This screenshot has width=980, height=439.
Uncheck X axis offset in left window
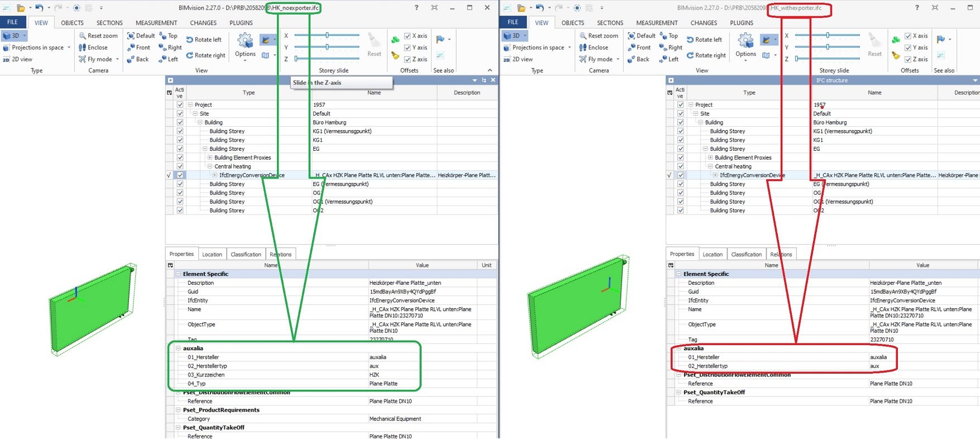pyautogui.click(x=408, y=36)
